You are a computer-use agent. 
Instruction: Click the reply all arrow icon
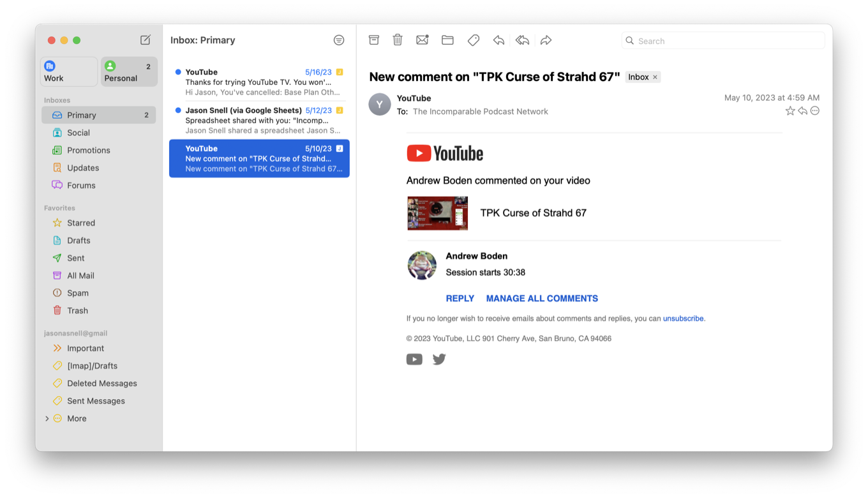[522, 40]
